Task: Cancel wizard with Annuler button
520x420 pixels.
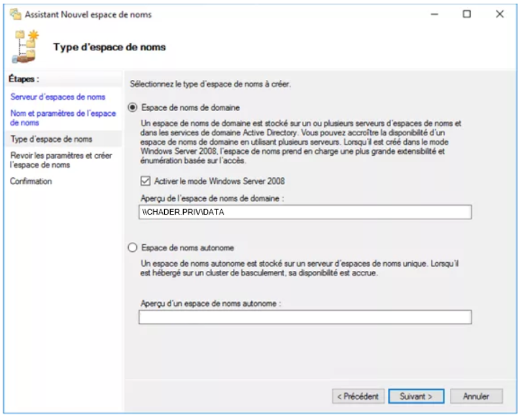Action: click(476, 396)
